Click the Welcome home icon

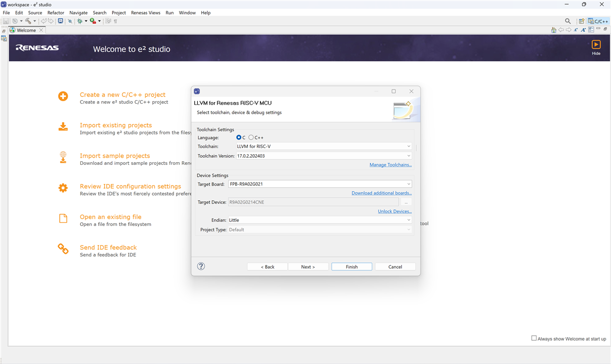554,30
